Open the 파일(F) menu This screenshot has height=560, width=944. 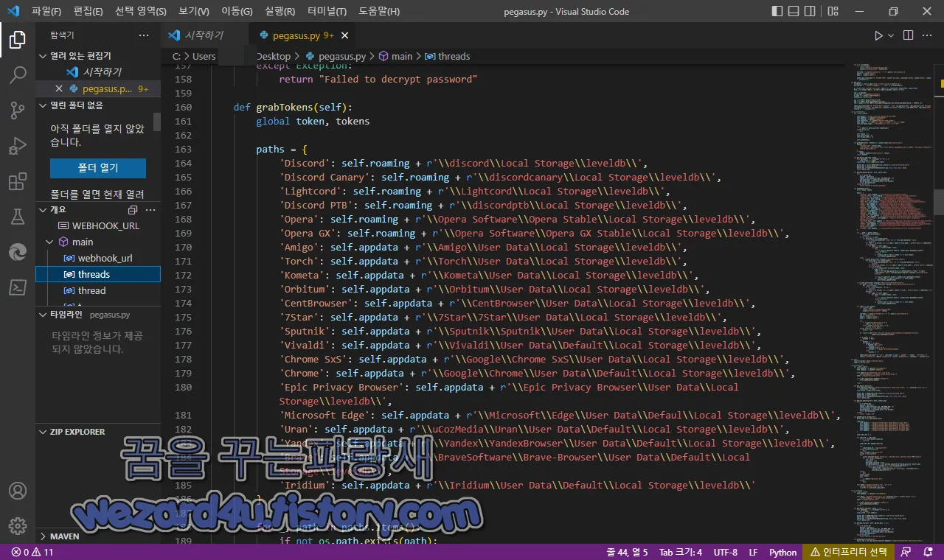[x=46, y=12]
